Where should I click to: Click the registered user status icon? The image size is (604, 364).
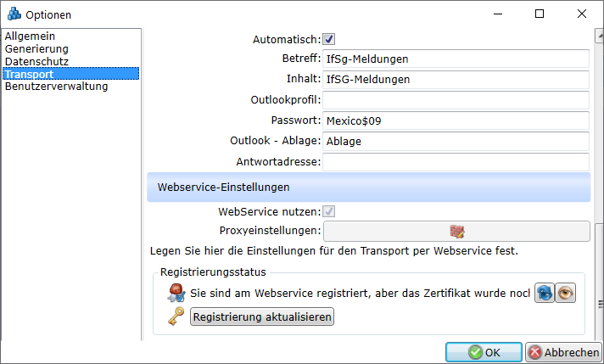pyautogui.click(x=176, y=293)
